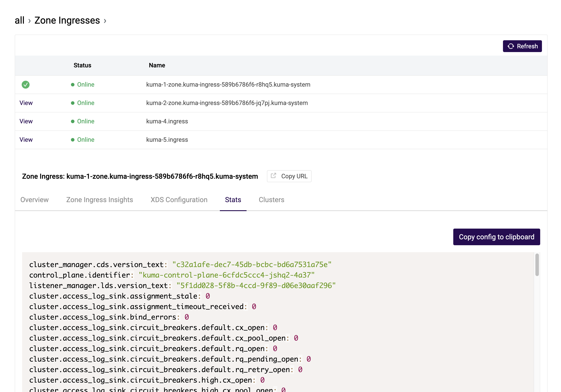Click the green Online status dot for kuma-4.ingress

tap(72, 121)
